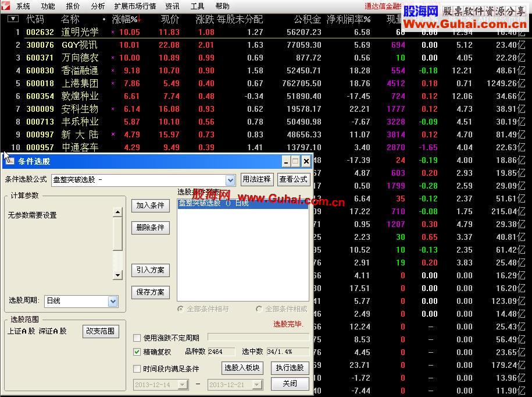The width and height of the screenshot is (532, 397).
Task: Close the 条件选股 dialog
Action: [306, 161]
